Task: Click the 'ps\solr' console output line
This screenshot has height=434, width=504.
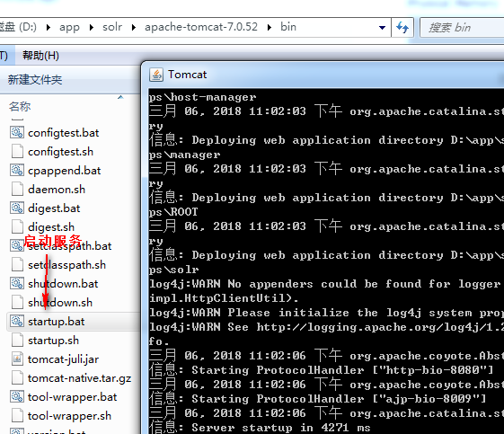Action: click(173, 270)
